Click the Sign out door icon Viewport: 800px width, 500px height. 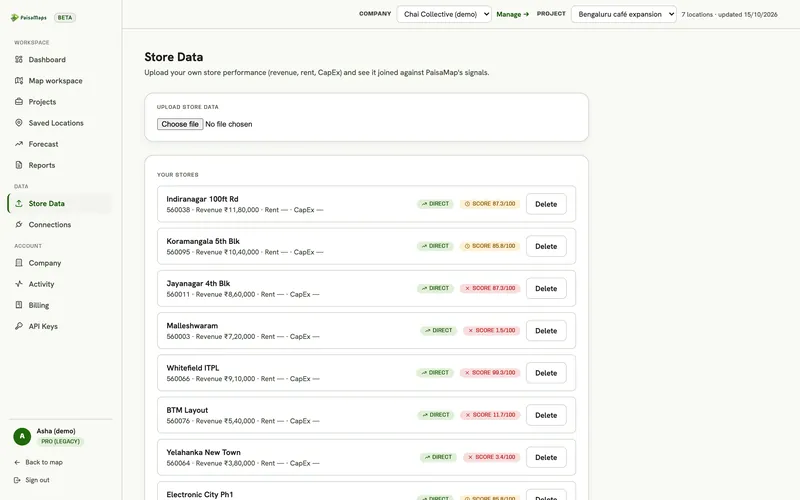click(x=17, y=480)
